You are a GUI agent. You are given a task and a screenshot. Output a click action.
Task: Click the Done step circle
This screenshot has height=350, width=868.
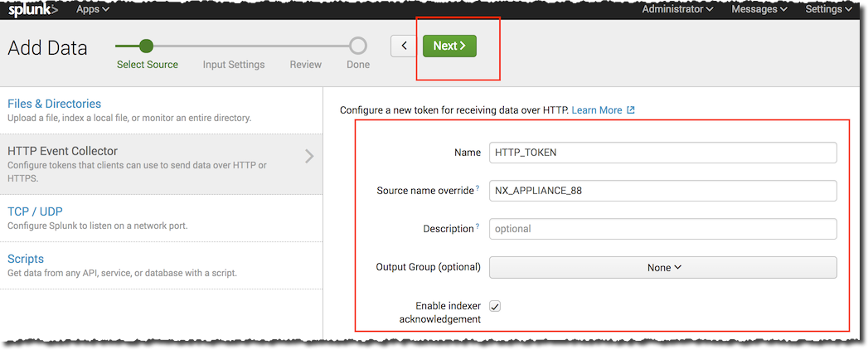tap(358, 46)
